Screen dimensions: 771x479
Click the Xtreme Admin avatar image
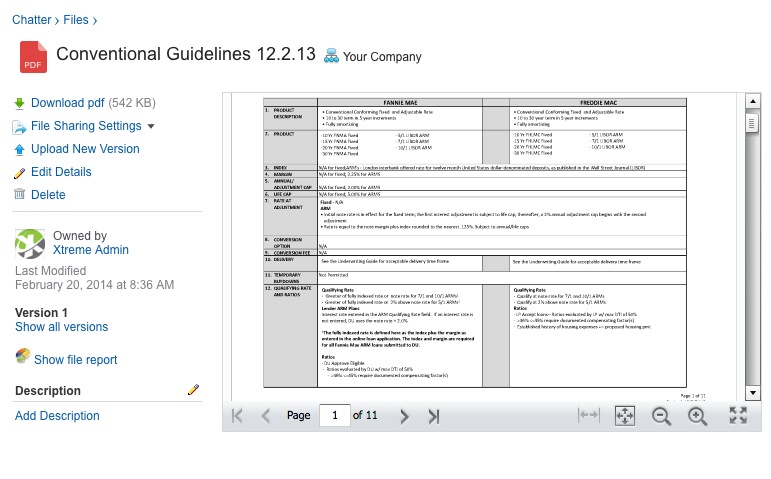pos(30,243)
